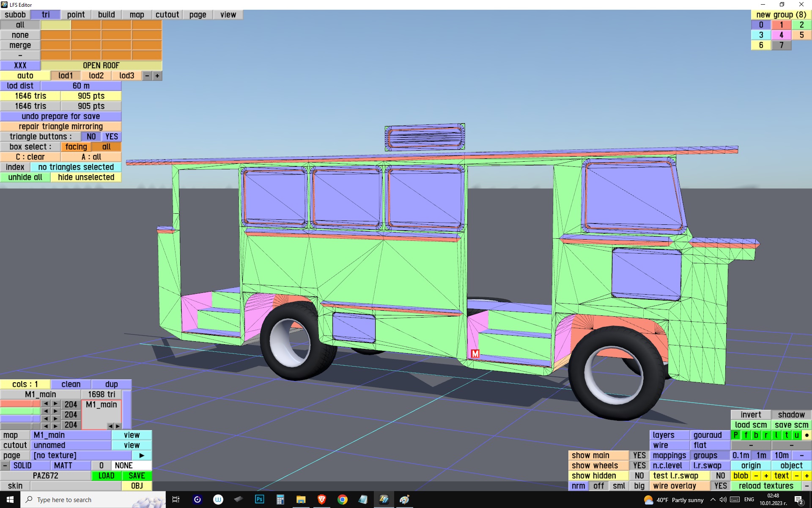The height and width of the screenshot is (508, 812).
Task: Click the red M mapping marker on model
Action: tap(475, 353)
